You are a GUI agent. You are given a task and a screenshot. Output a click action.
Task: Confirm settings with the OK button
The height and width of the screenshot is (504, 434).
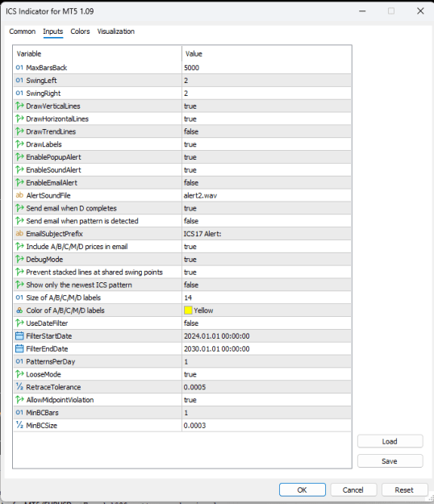(303, 489)
